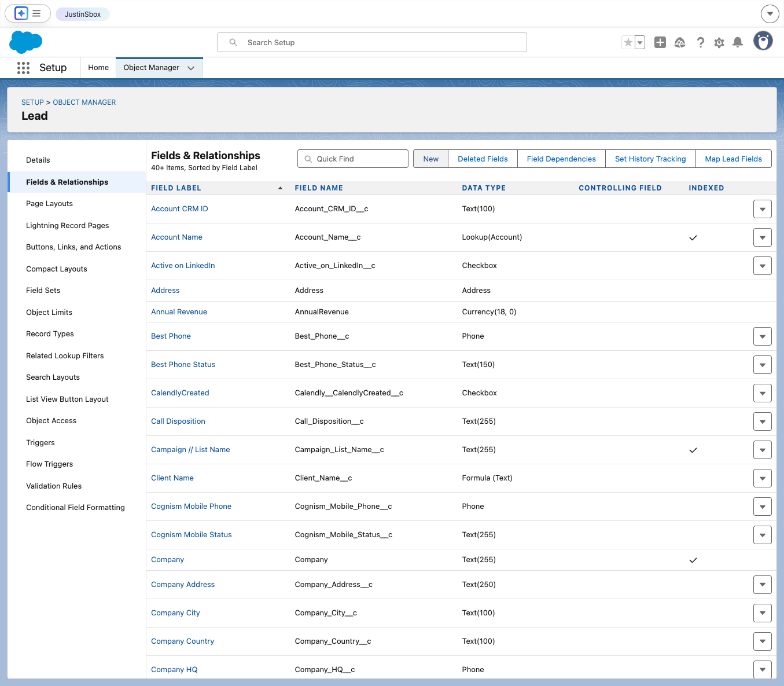The height and width of the screenshot is (686, 784).
Task: Open the favorites list dropdown arrow
Action: click(x=640, y=42)
